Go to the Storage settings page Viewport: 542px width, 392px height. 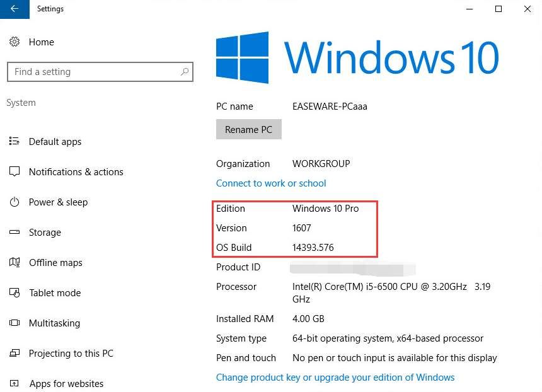click(45, 233)
